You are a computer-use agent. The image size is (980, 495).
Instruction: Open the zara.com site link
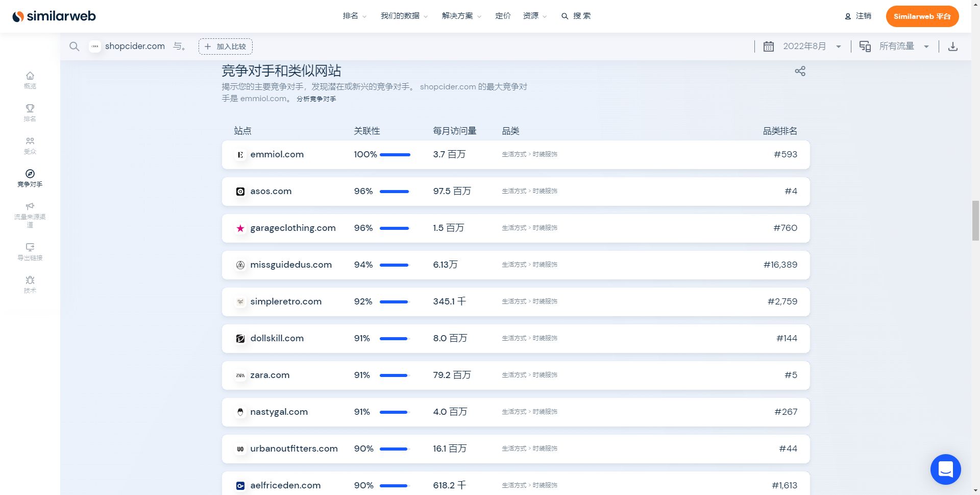point(270,375)
